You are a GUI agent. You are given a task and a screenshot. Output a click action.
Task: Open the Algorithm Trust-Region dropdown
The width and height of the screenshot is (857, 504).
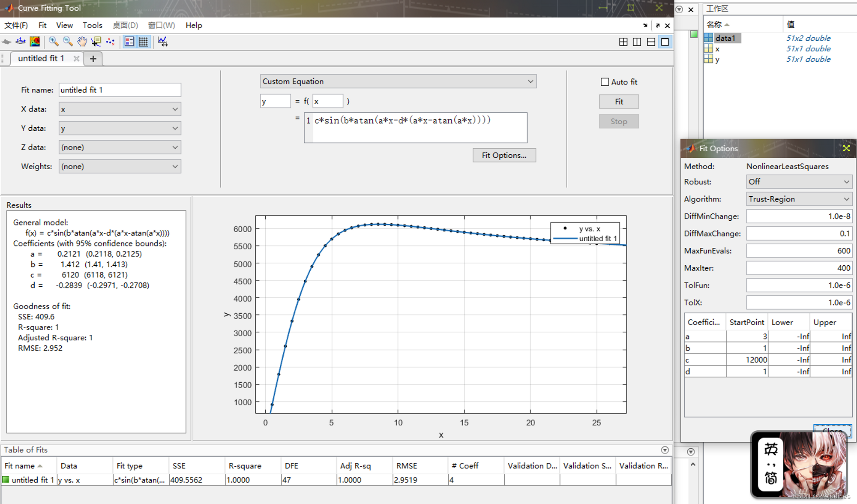(799, 199)
